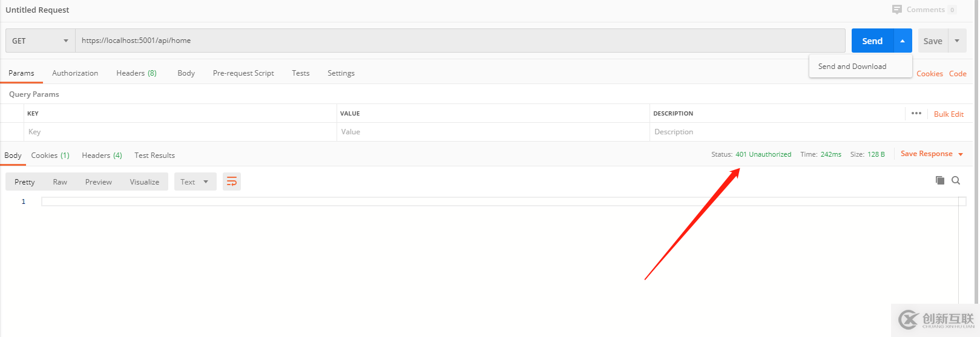This screenshot has height=337, width=980.
Task: Choose Send and Download option
Action: pos(852,67)
